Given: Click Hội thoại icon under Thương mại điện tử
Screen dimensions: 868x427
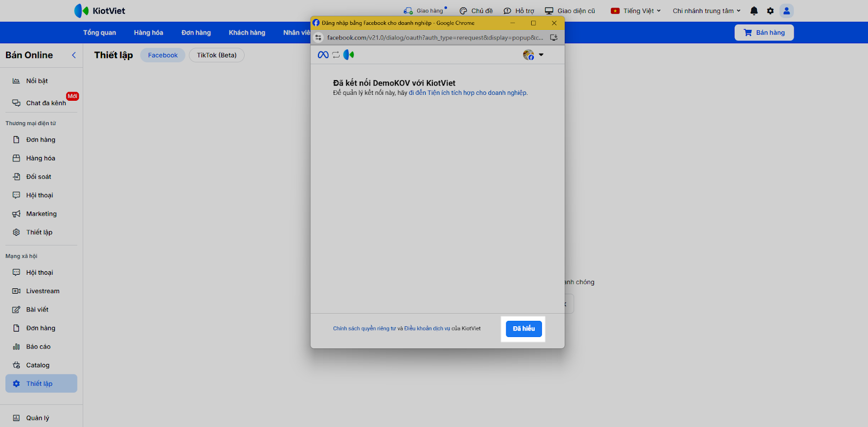Looking at the screenshot, I should 16,195.
